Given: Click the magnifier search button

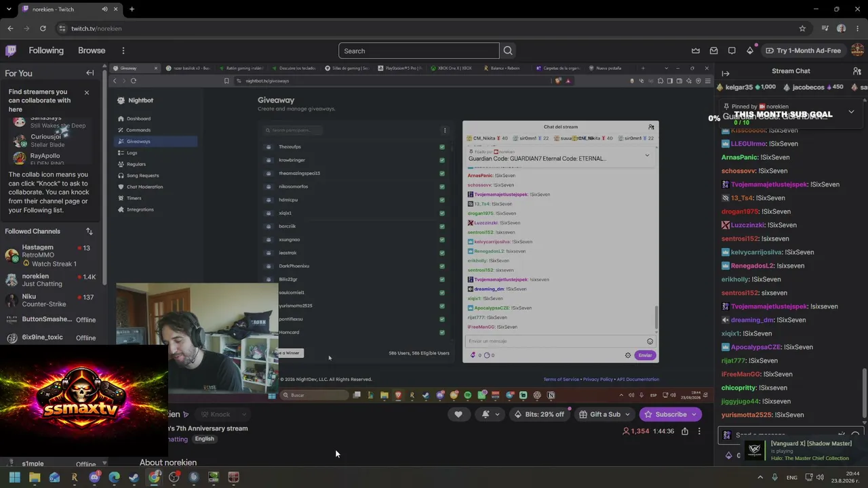Looking at the screenshot, I should coord(508,51).
